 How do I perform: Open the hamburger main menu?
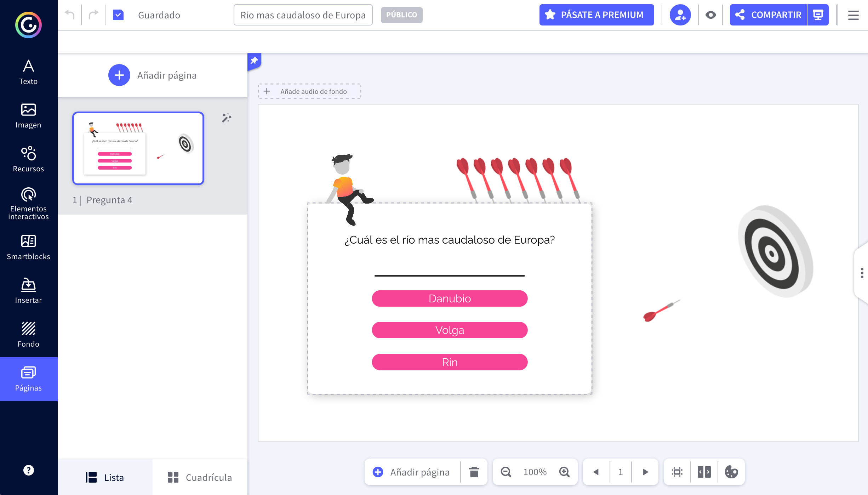point(853,15)
